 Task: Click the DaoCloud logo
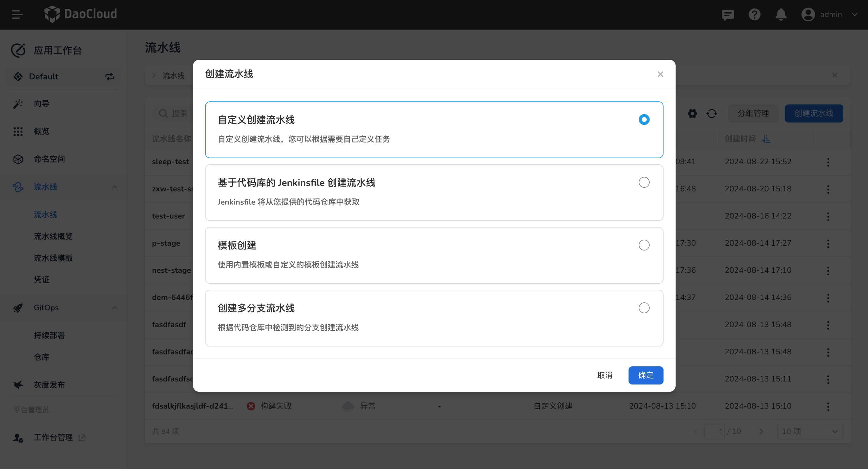(81, 14)
